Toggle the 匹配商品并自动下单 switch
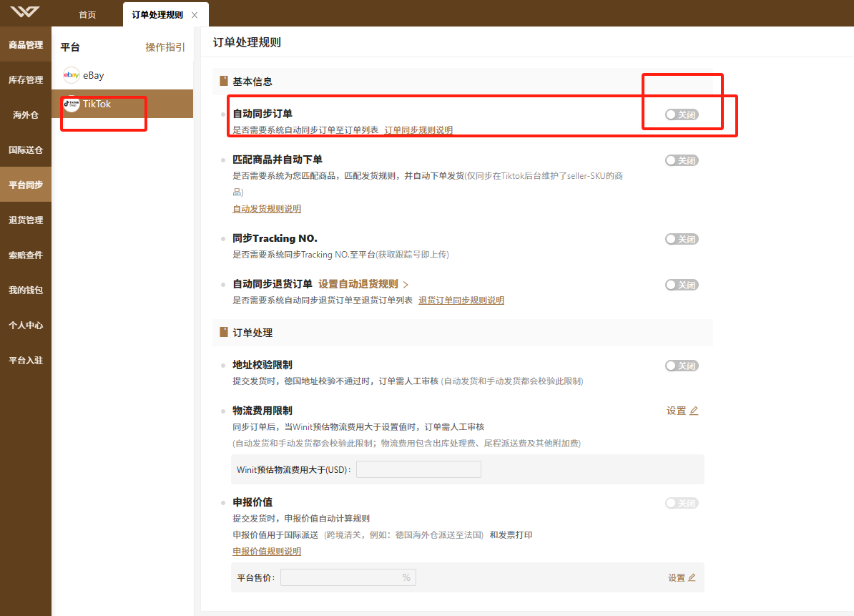 click(682, 160)
